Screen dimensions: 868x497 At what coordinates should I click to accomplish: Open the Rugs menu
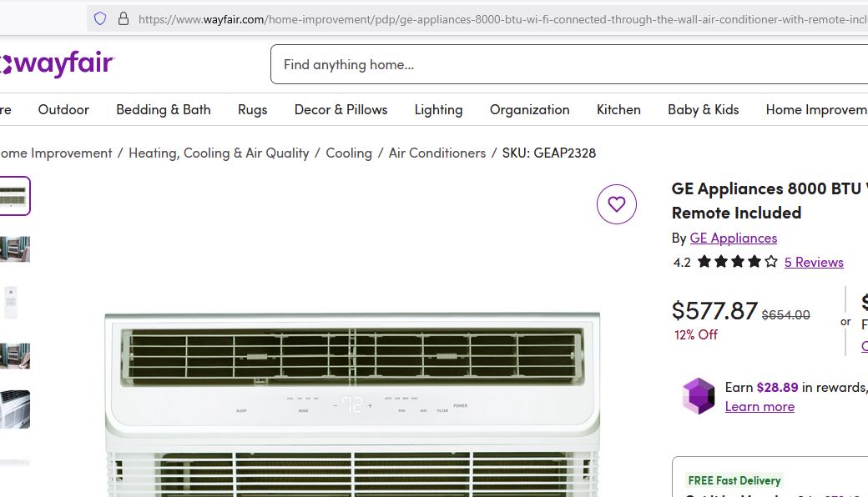click(x=252, y=109)
